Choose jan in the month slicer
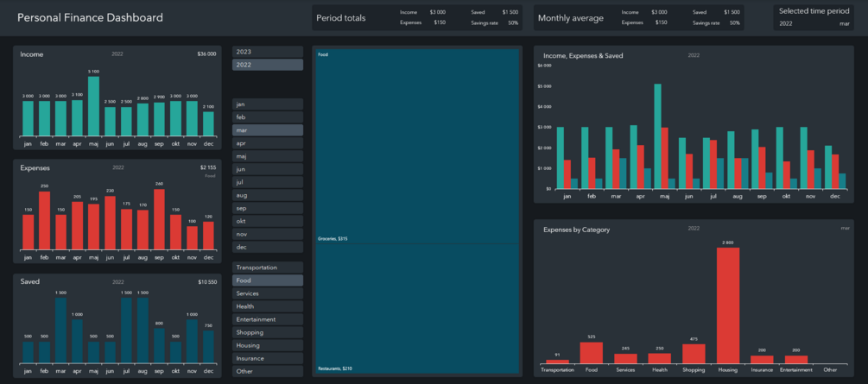 (x=268, y=104)
